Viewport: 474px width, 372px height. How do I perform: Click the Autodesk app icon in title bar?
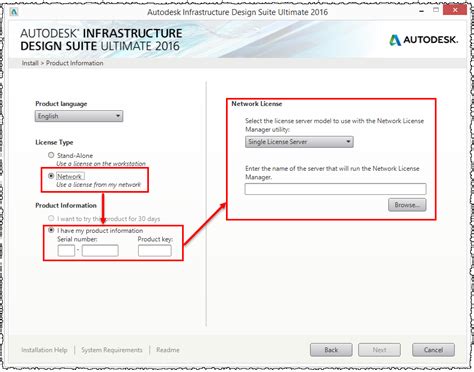pos(14,12)
